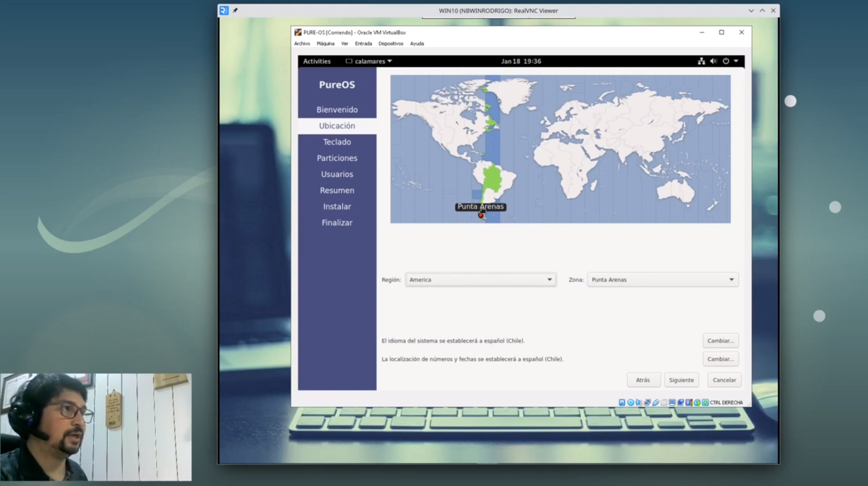Close the RealVNC Viewer window

pyautogui.click(x=773, y=11)
